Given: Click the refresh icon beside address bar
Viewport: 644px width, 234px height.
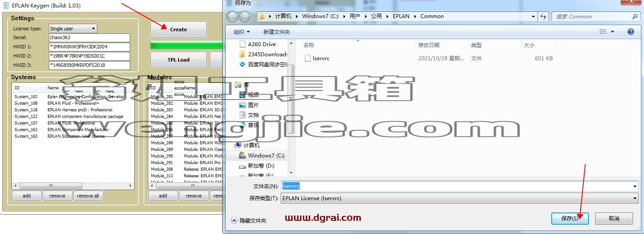Looking at the screenshot, I should [544, 16].
